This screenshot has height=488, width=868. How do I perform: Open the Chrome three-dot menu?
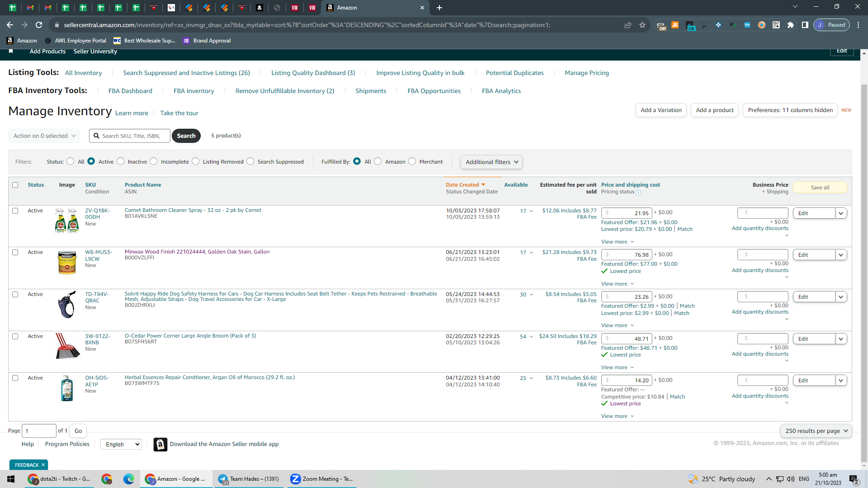[x=859, y=25]
